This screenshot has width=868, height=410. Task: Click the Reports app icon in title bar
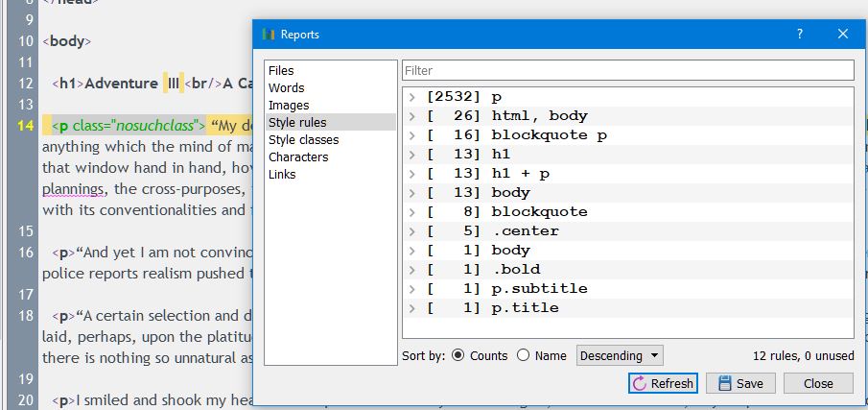point(269,35)
